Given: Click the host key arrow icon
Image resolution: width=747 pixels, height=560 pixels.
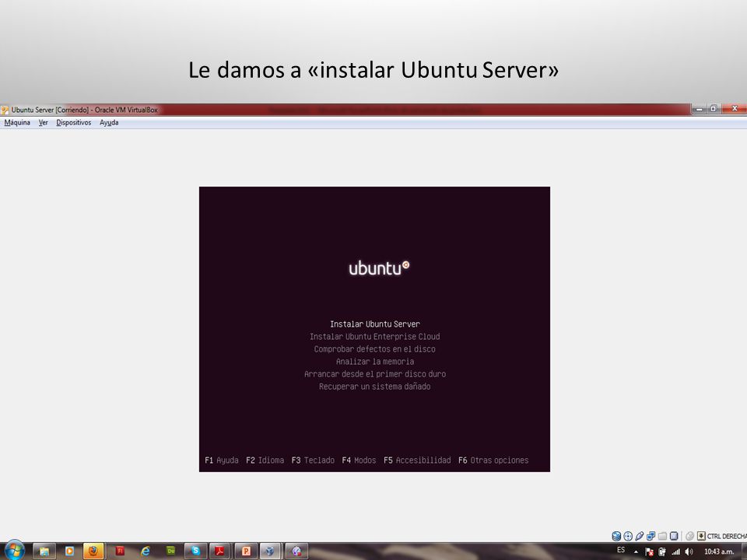Looking at the screenshot, I should pyautogui.click(x=701, y=536).
